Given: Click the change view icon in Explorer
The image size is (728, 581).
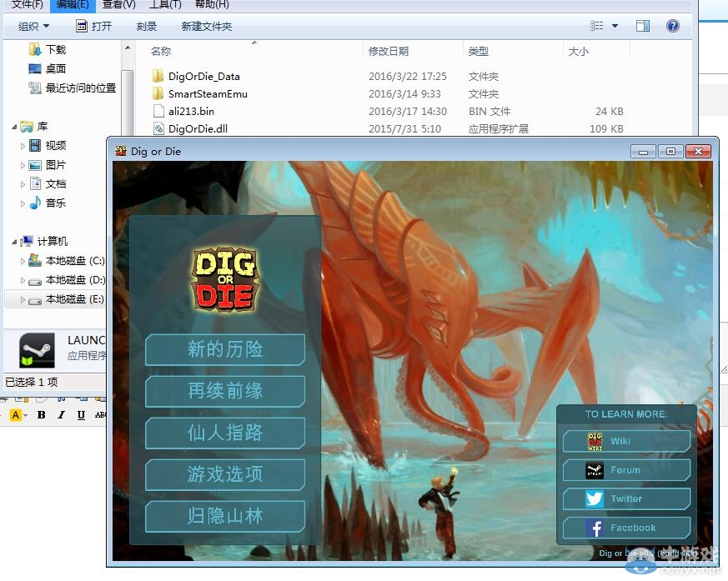Looking at the screenshot, I should tap(596, 26).
